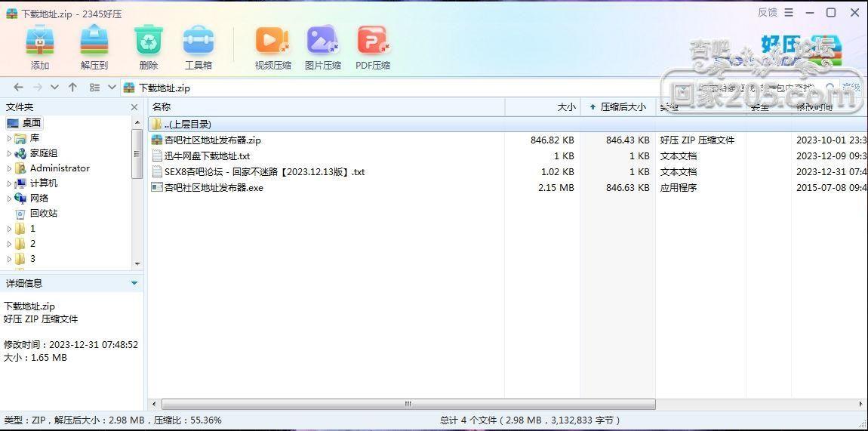Viewport: 868px width, 431px height.
Task: Expand the 库 tree node
Action: 9,138
